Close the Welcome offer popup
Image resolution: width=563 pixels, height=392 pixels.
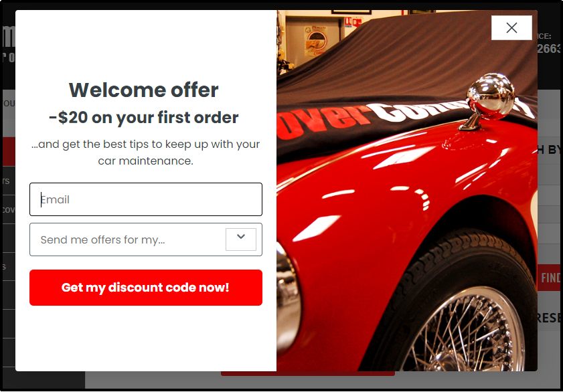click(511, 27)
